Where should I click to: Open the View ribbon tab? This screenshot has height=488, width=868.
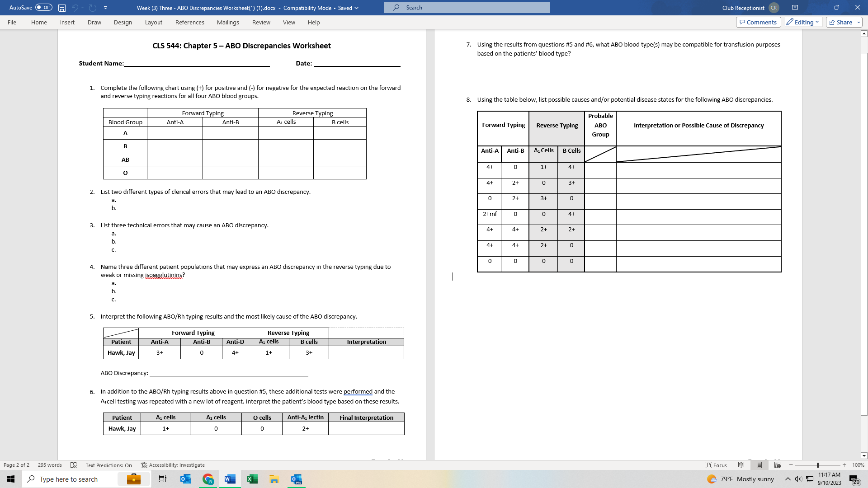289,22
